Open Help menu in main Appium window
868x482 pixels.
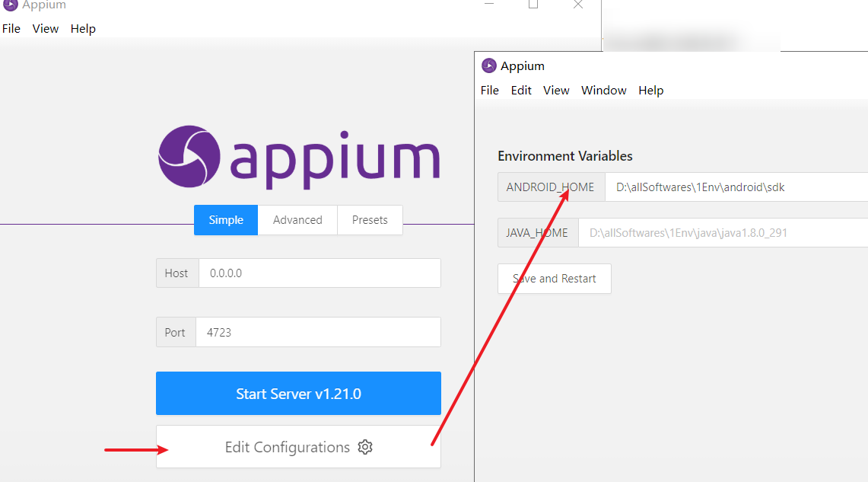[x=83, y=29]
